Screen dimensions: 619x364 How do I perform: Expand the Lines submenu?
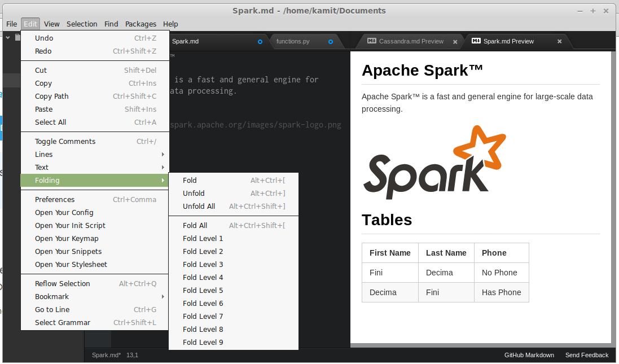tap(95, 155)
